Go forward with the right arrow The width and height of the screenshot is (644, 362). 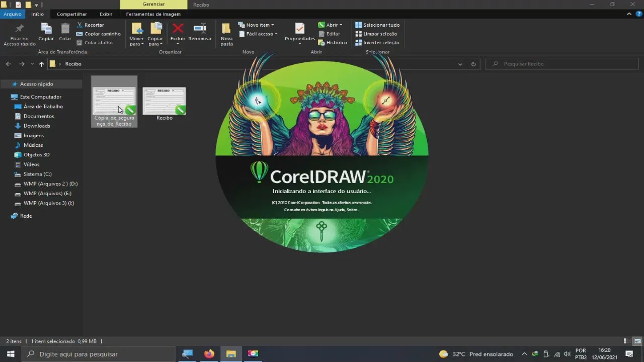click(22, 64)
